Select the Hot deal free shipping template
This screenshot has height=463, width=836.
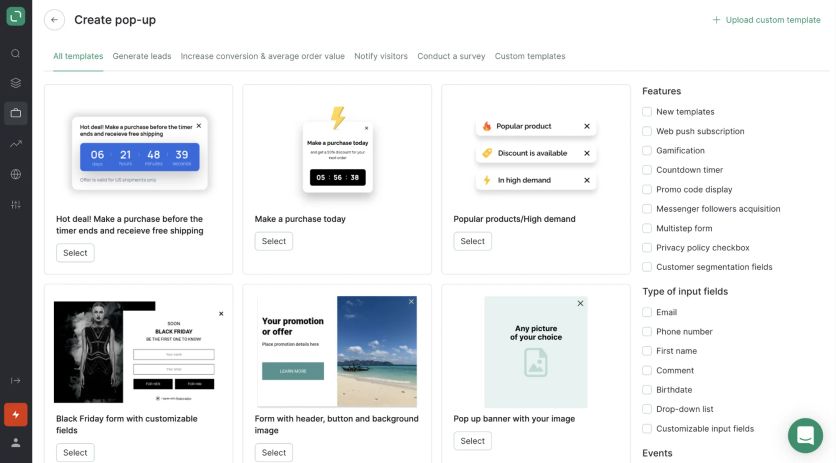pyautogui.click(x=75, y=253)
